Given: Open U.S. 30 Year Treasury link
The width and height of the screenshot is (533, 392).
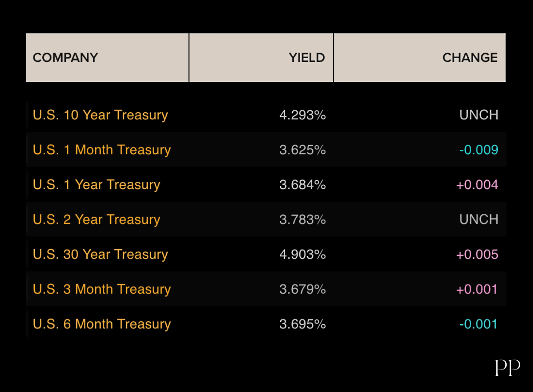Looking at the screenshot, I should [x=100, y=254].
